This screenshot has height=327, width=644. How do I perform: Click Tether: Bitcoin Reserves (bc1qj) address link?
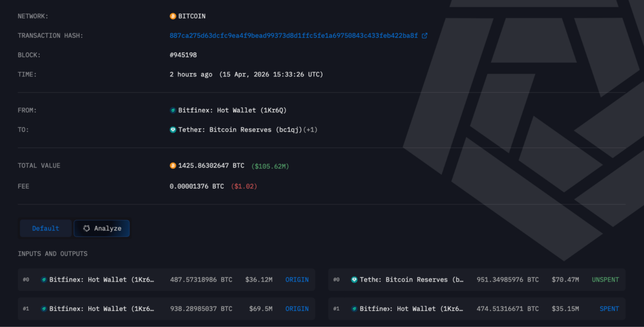(x=240, y=129)
